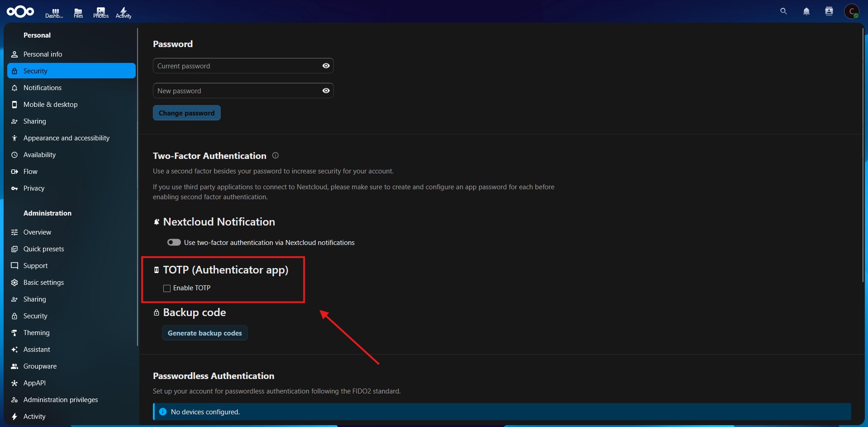868x427 pixels.
Task: Reveal the current password text
Action: coord(325,66)
